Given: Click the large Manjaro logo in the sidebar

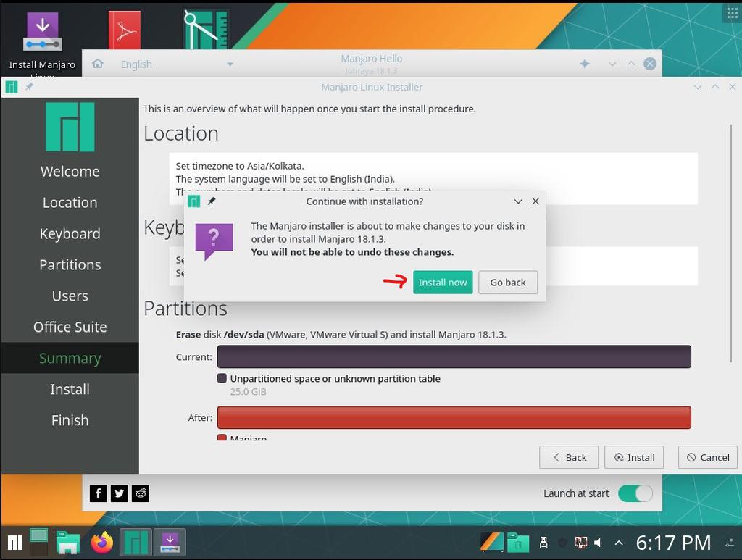Looking at the screenshot, I should click(x=70, y=127).
